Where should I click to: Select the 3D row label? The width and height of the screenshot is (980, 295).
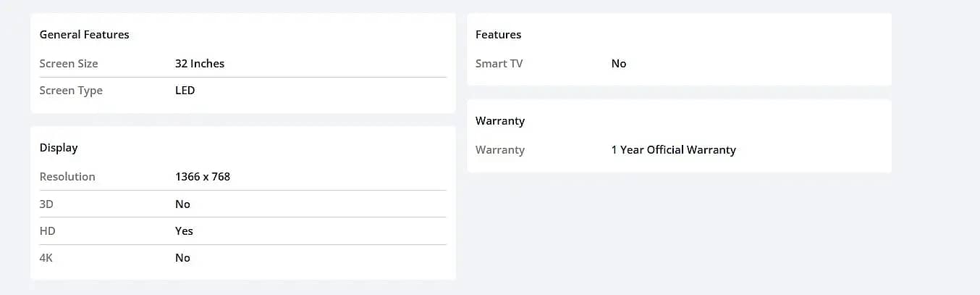pyautogui.click(x=46, y=204)
